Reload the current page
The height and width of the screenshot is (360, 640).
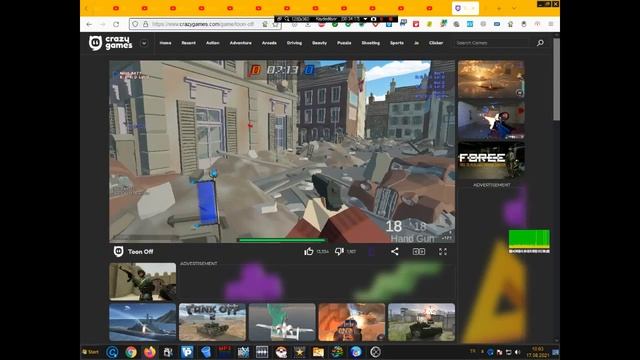pos(116,24)
